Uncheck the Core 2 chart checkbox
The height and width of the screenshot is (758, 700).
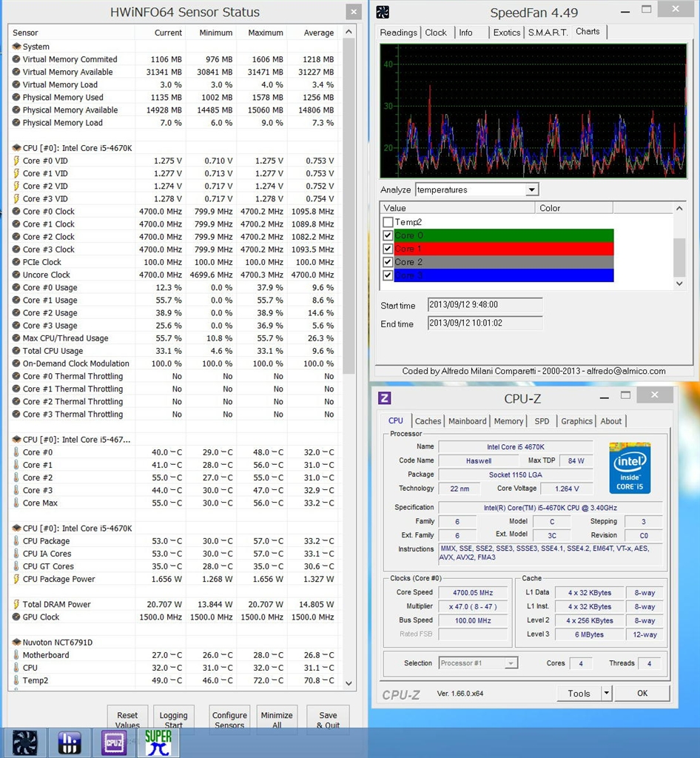[388, 262]
